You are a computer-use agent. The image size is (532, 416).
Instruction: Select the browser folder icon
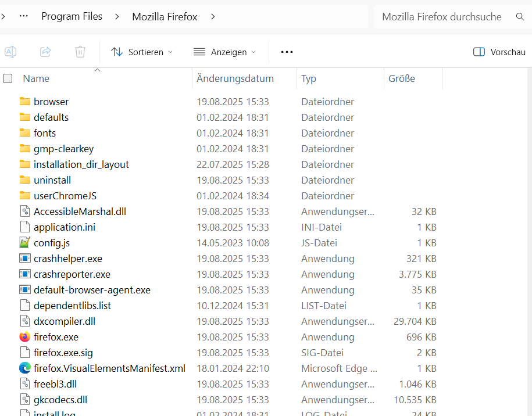click(x=24, y=102)
